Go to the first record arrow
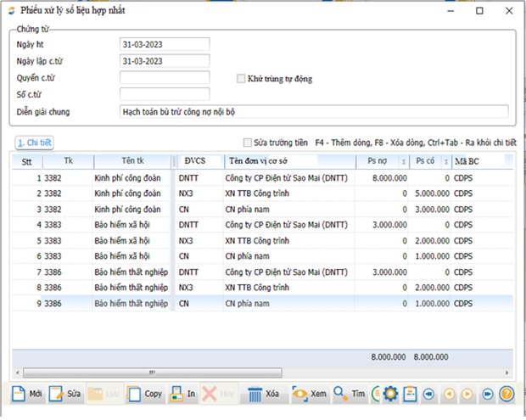This screenshot has width=526, height=420. [x=429, y=394]
